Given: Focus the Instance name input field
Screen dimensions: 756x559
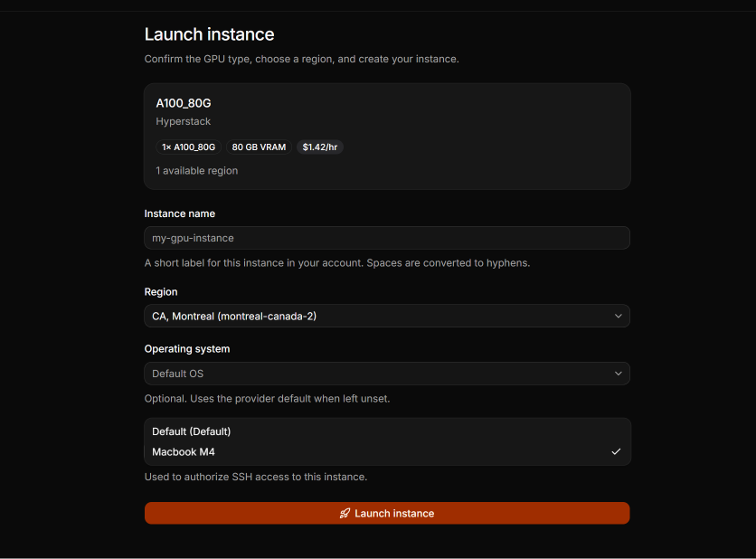Looking at the screenshot, I should point(387,238).
